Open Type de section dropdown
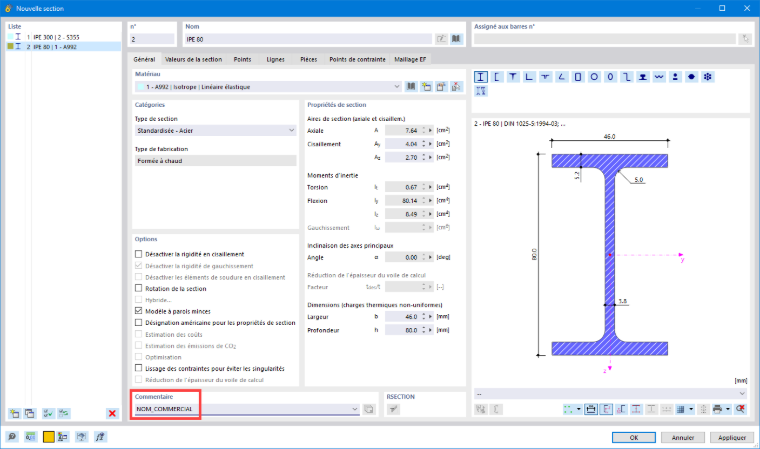Viewport: 760px width, 449px height. (x=291, y=130)
